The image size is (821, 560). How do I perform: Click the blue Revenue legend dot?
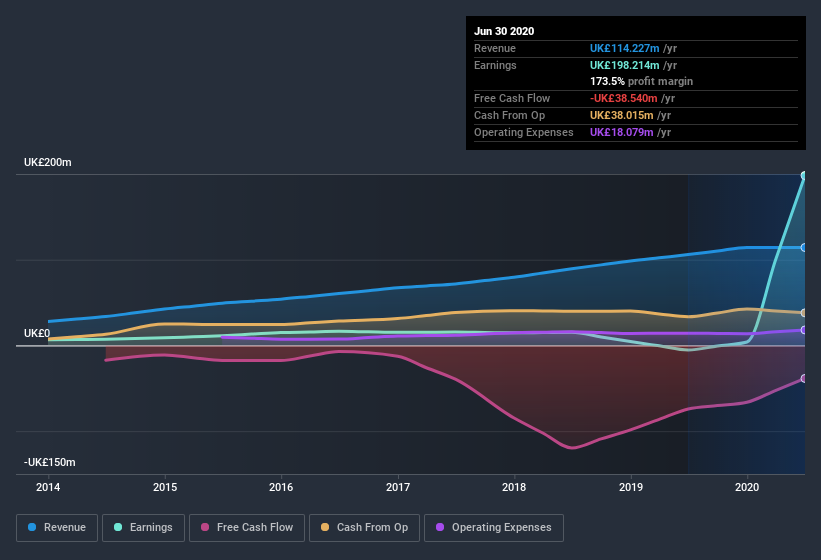point(33,527)
